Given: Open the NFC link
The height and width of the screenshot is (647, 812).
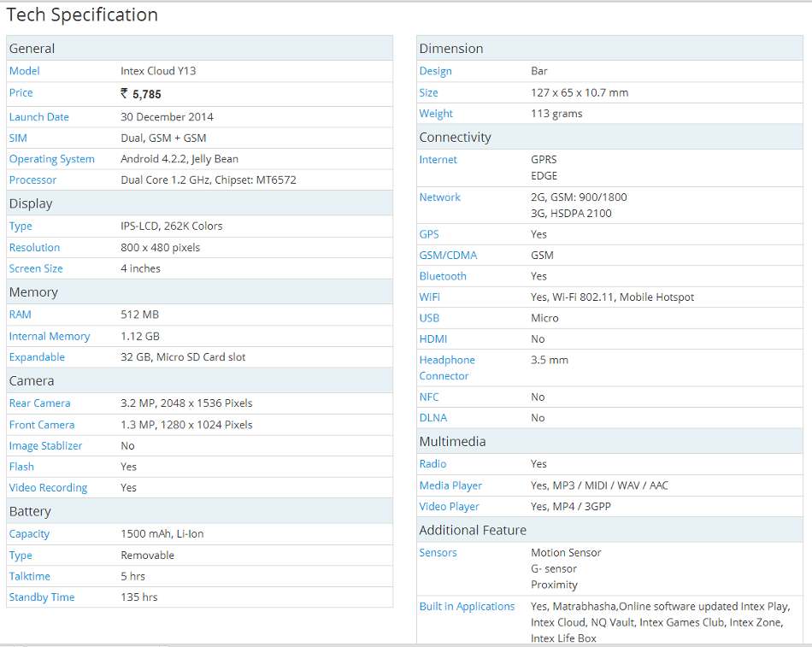Looking at the screenshot, I should coord(429,397).
